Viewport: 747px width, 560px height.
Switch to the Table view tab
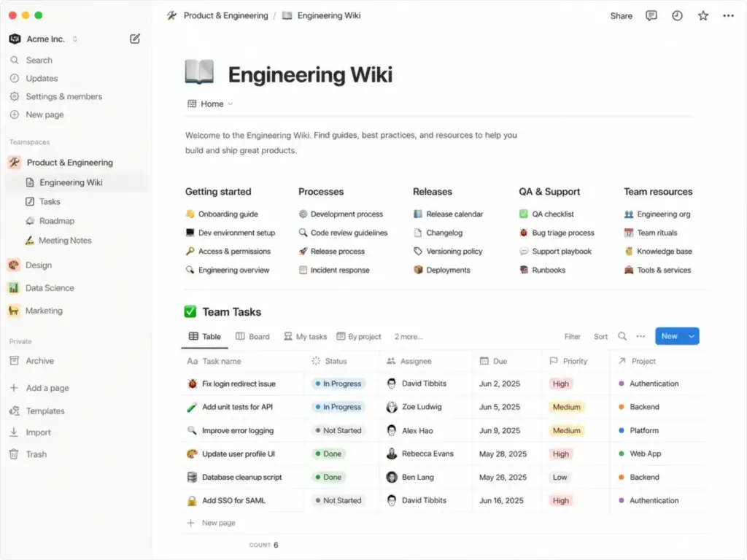click(x=205, y=337)
